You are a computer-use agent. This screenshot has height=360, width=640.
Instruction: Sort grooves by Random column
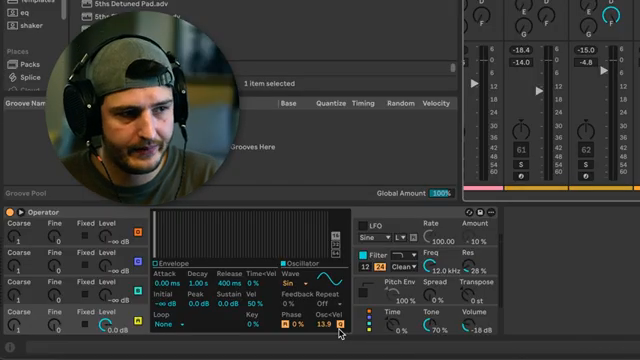400,104
